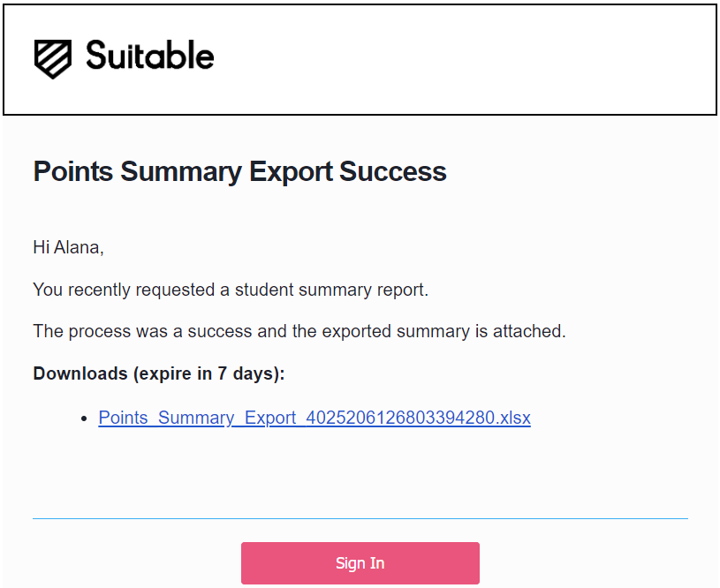
Task: Open the Points_Summary_Export xlsx download link
Action: point(315,418)
